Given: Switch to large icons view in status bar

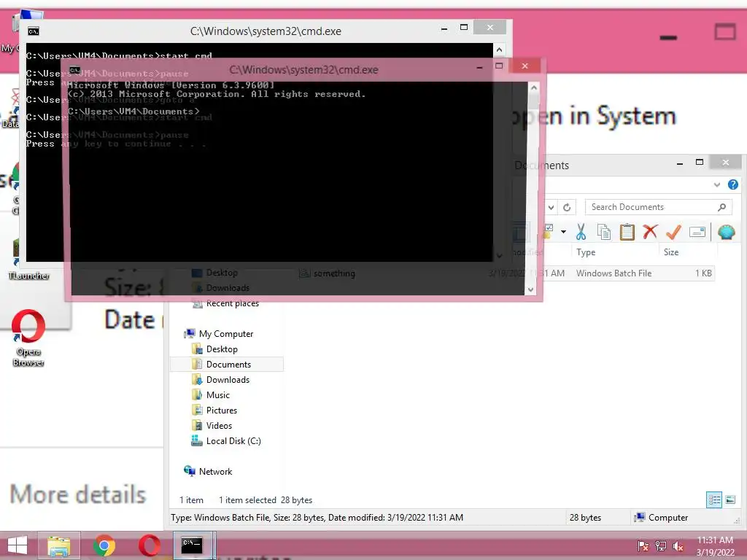Looking at the screenshot, I should coord(730,499).
